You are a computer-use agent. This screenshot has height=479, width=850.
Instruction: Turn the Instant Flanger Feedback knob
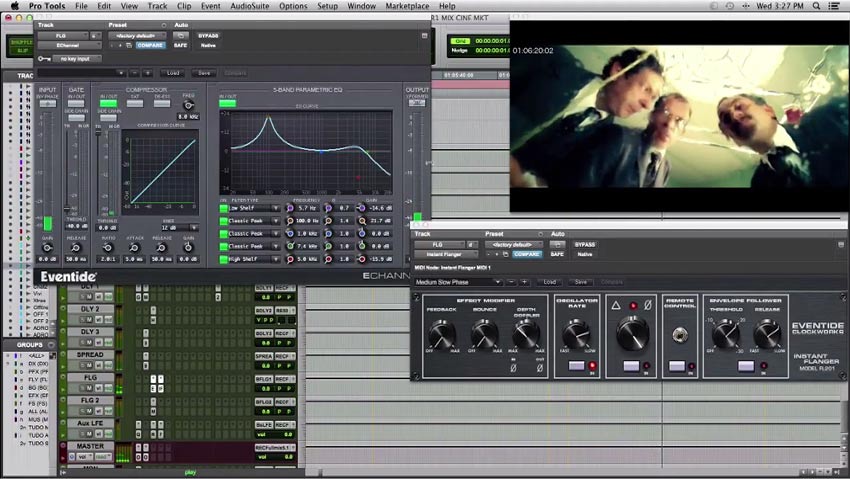[442, 334]
